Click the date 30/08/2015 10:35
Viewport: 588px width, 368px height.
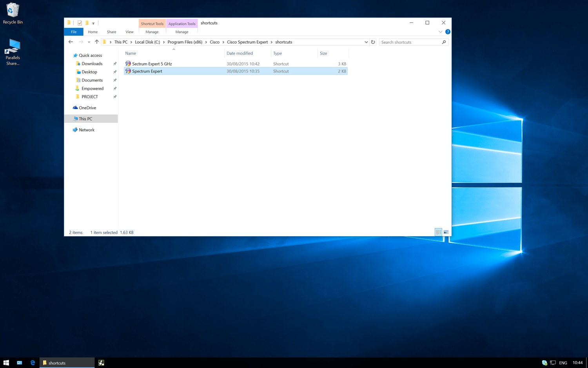pyautogui.click(x=243, y=71)
